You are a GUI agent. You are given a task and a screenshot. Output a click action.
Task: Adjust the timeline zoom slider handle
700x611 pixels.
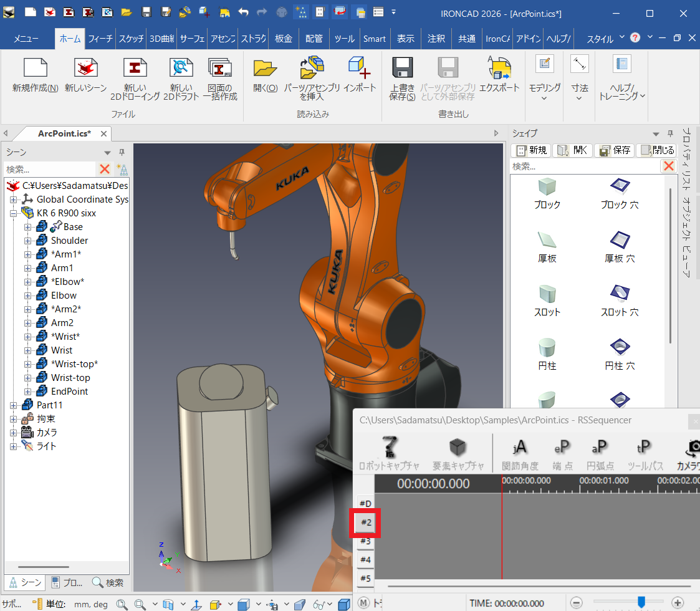click(641, 602)
